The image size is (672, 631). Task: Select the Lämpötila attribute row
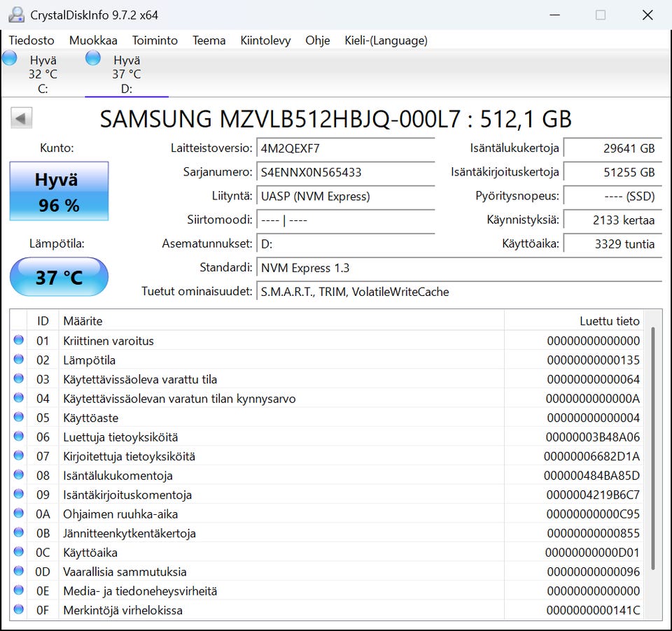(x=280, y=360)
